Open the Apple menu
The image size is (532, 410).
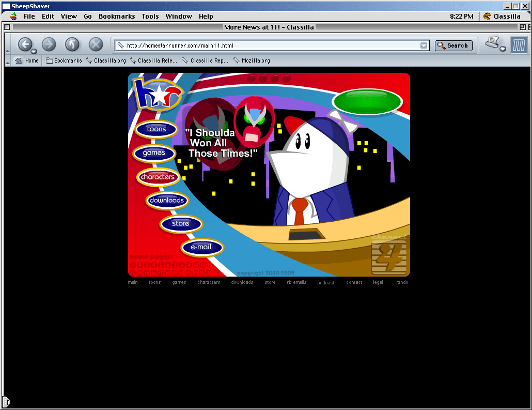pos(13,17)
